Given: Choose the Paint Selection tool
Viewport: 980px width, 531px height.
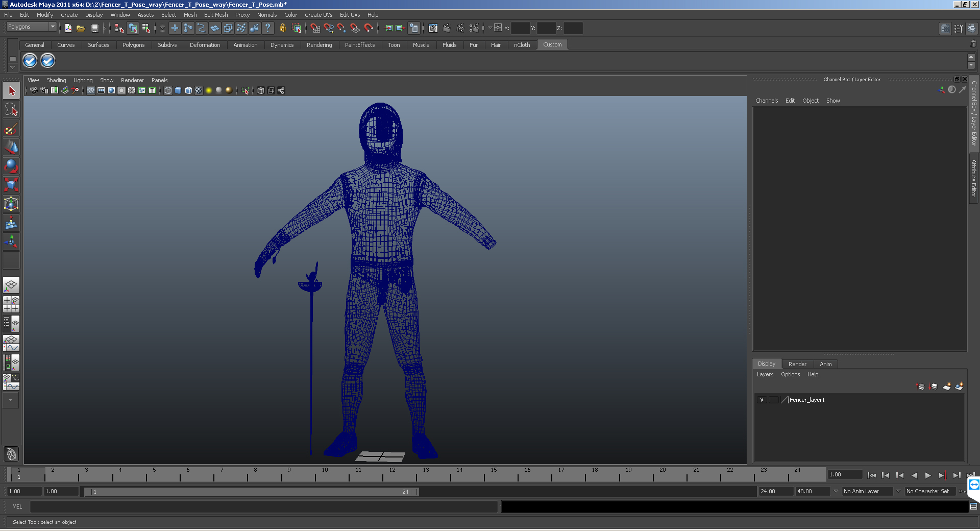Looking at the screenshot, I should (x=11, y=129).
